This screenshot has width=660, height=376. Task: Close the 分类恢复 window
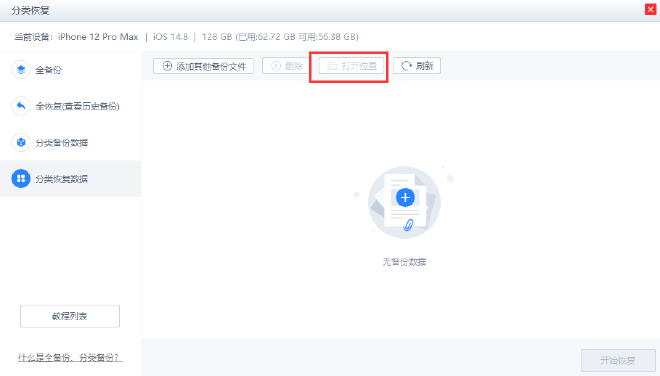pyautogui.click(x=650, y=9)
